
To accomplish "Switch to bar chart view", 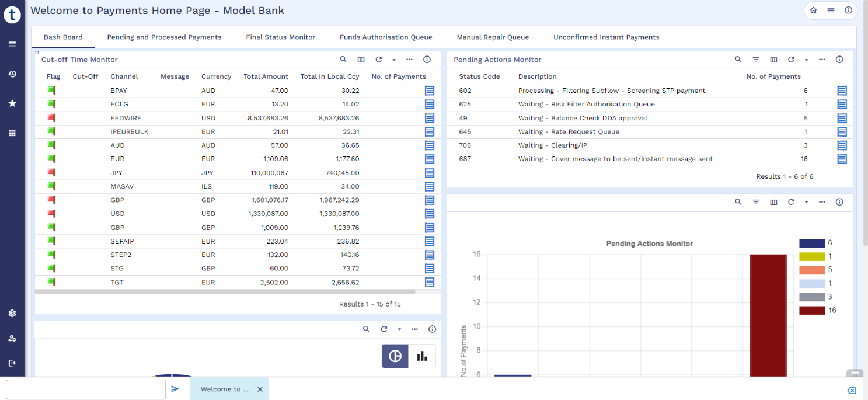I will (x=422, y=356).
